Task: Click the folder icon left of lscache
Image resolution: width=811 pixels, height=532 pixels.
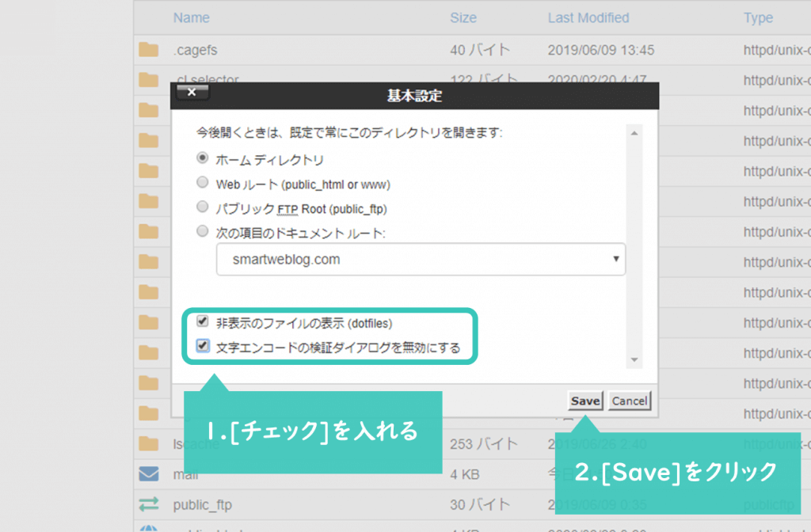Action: point(148,443)
